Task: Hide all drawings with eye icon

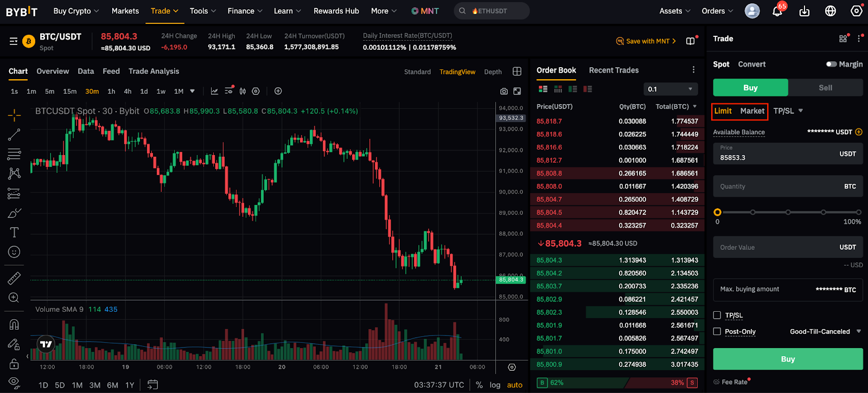Action: pyautogui.click(x=14, y=382)
